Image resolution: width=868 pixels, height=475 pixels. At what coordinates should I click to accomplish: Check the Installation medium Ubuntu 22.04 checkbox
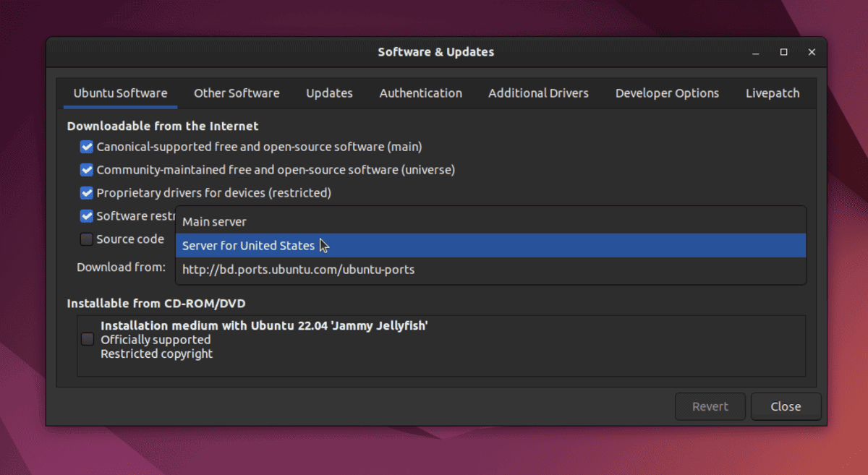pos(88,339)
